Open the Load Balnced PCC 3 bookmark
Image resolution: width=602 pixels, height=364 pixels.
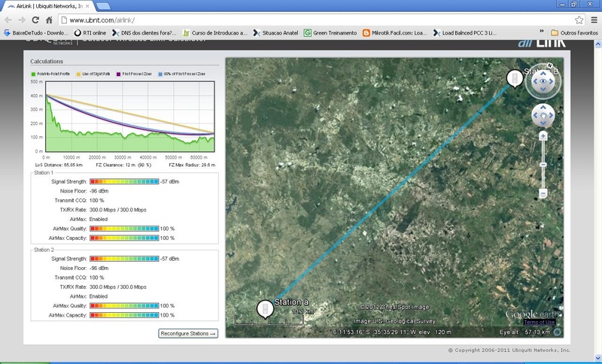click(465, 33)
